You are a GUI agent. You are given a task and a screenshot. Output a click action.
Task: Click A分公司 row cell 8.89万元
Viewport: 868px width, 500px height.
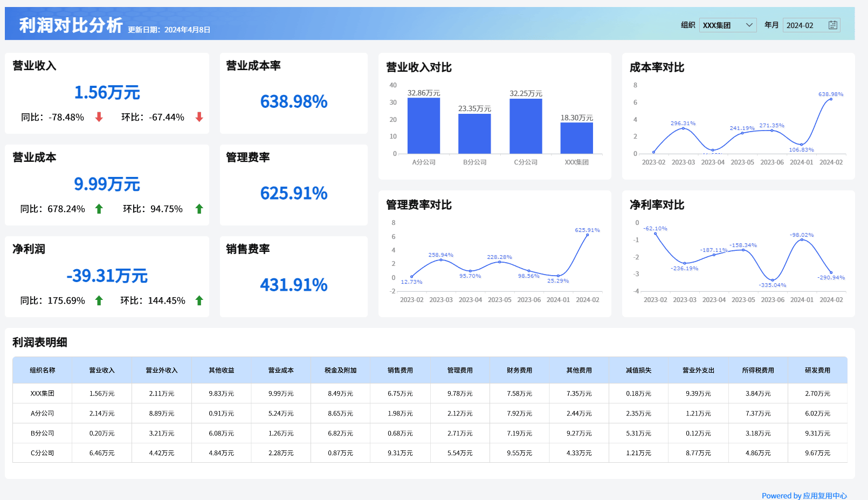[162, 413]
